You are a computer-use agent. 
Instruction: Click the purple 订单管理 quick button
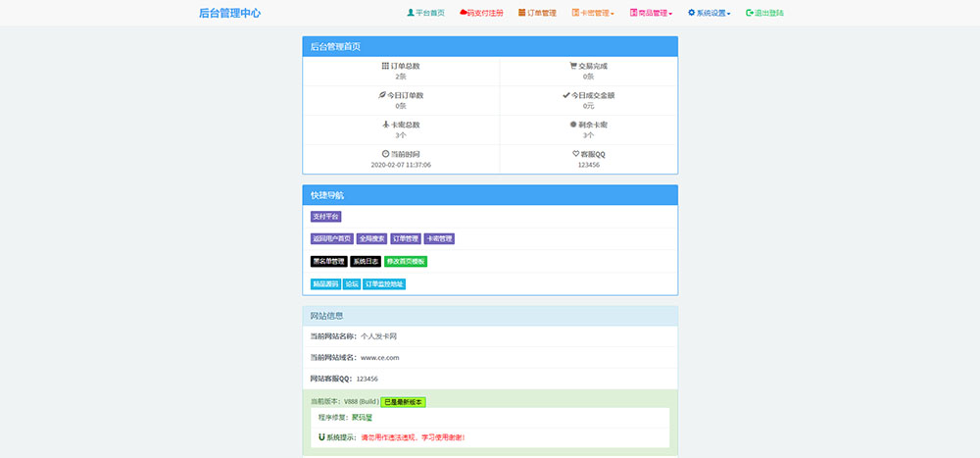click(x=406, y=239)
